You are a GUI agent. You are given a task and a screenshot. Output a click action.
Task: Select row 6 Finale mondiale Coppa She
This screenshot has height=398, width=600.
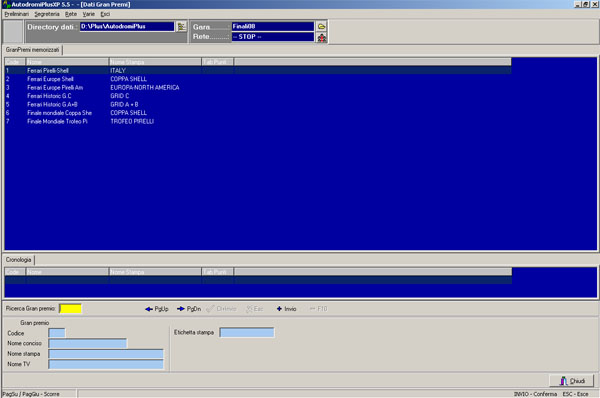(x=258, y=113)
